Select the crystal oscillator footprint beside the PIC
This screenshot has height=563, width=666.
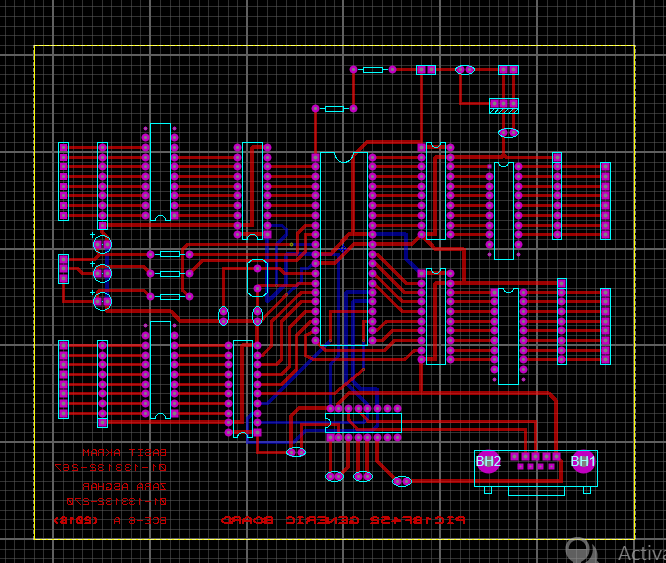257,278
